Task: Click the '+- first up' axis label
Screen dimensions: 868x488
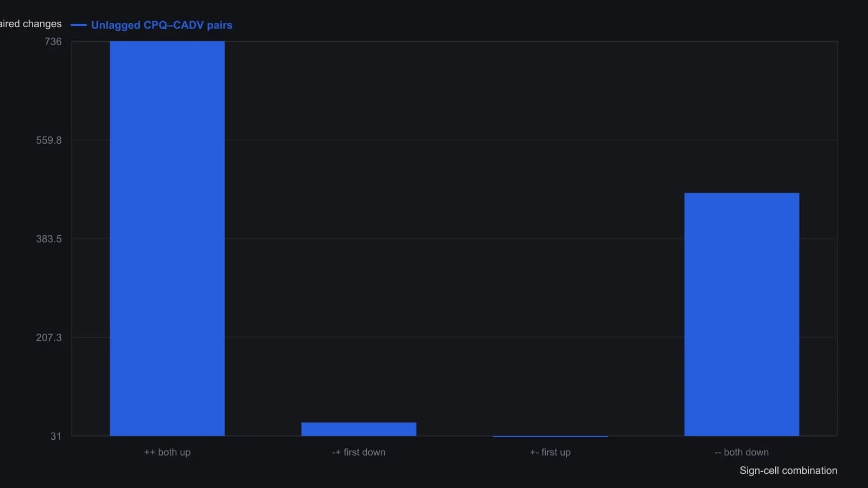Action: point(550,452)
